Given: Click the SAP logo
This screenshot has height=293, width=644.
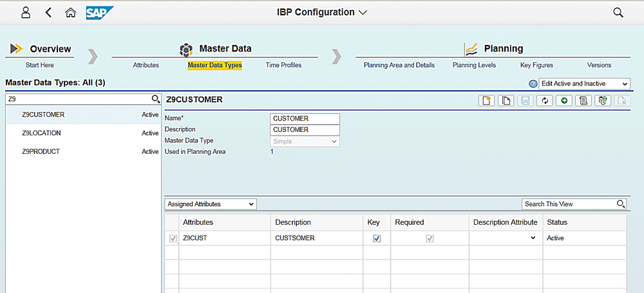Looking at the screenshot, I should (x=99, y=13).
